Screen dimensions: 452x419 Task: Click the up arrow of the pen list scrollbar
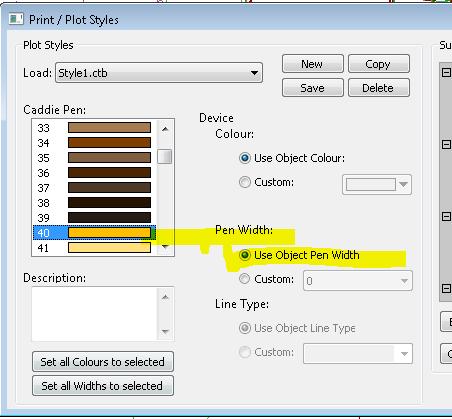pyautogui.click(x=165, y=129)
